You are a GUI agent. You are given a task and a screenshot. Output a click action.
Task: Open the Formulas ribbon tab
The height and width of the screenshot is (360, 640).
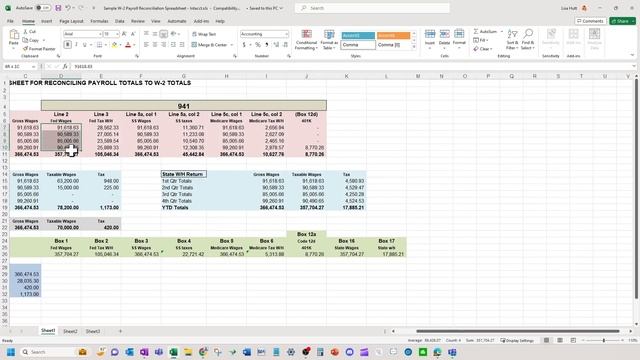99,21
